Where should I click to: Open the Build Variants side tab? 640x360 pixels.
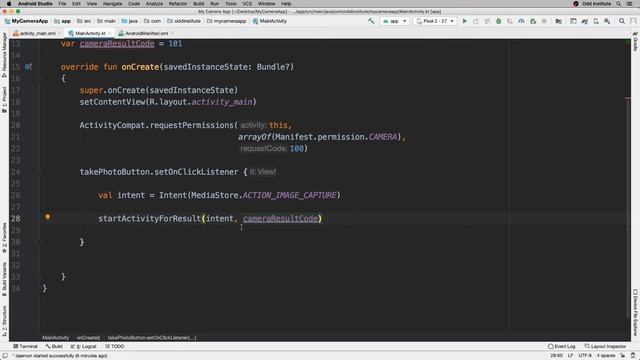coord(4,280)
